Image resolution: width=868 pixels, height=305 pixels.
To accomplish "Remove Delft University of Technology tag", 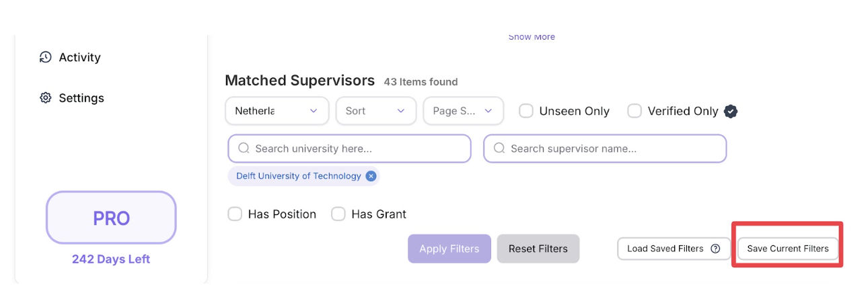I will point(371,176).
